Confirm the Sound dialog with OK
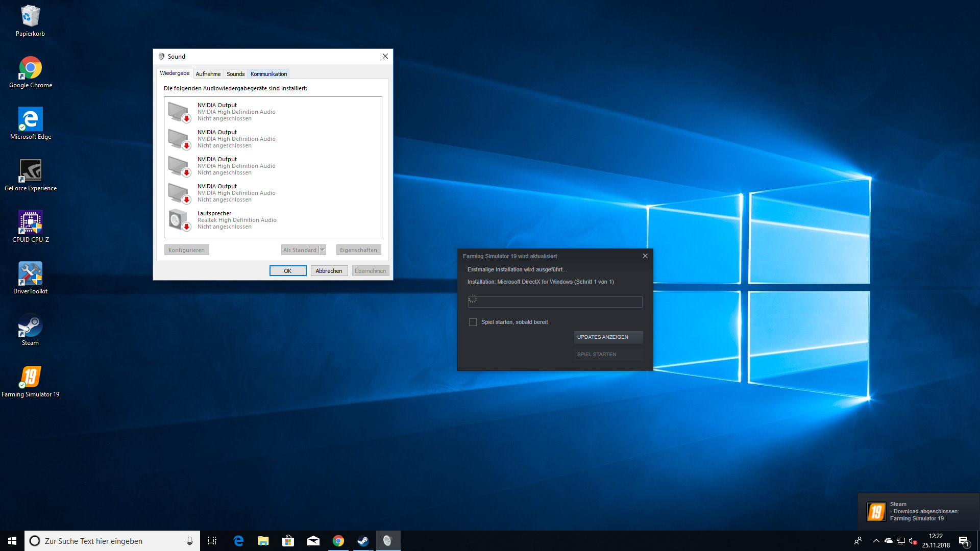The image size is (980, 551). (x=288, y=271)
